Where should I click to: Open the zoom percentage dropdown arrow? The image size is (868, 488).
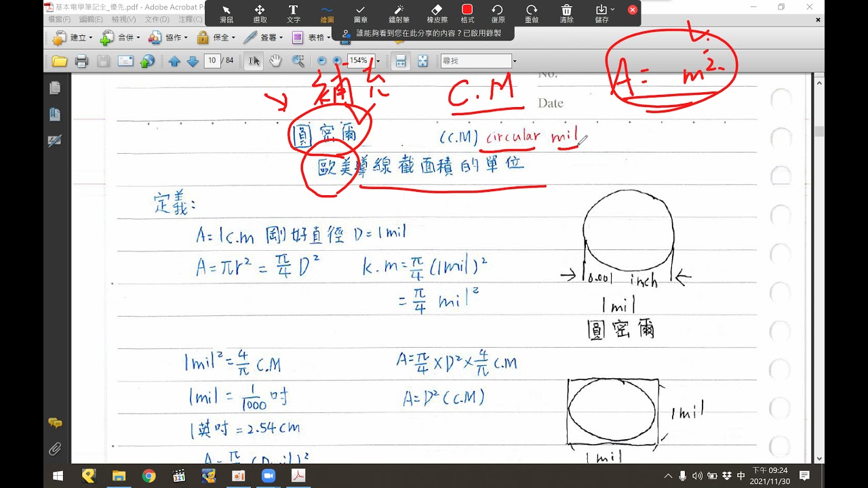tap(378, 61)
